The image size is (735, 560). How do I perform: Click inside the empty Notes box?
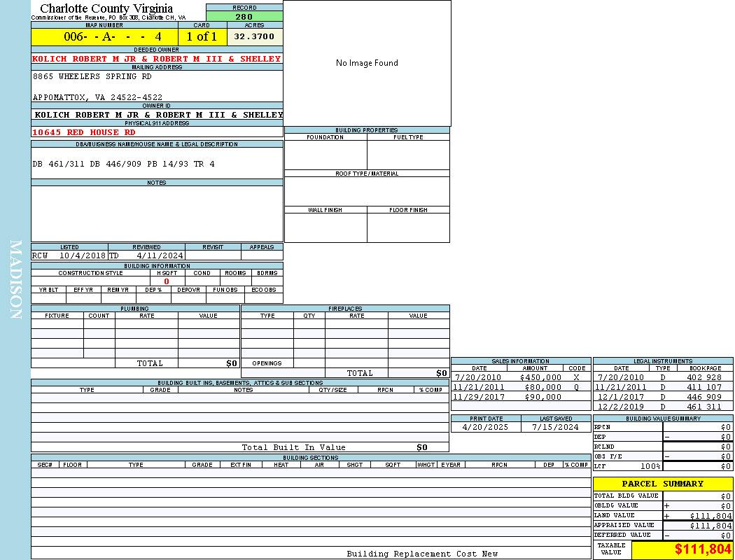pyautogui.click(x=157, y=213)
